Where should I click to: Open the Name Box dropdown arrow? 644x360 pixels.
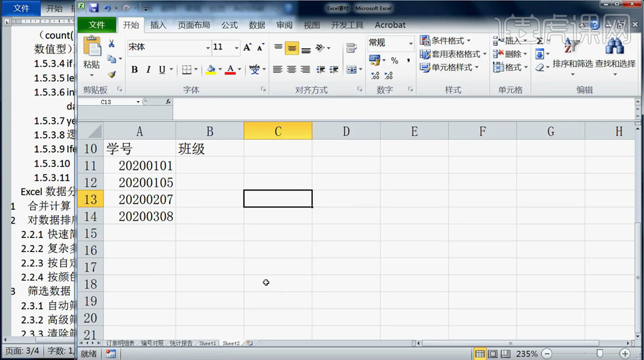[x=138, y=102]
